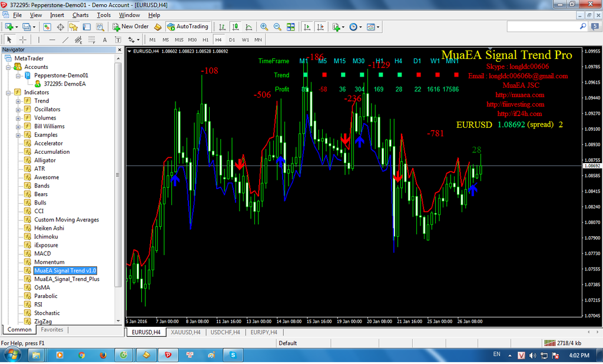Click the Navigator vertical scrollbar
Viewport: 603px width, 364px height.
(118, 174)
